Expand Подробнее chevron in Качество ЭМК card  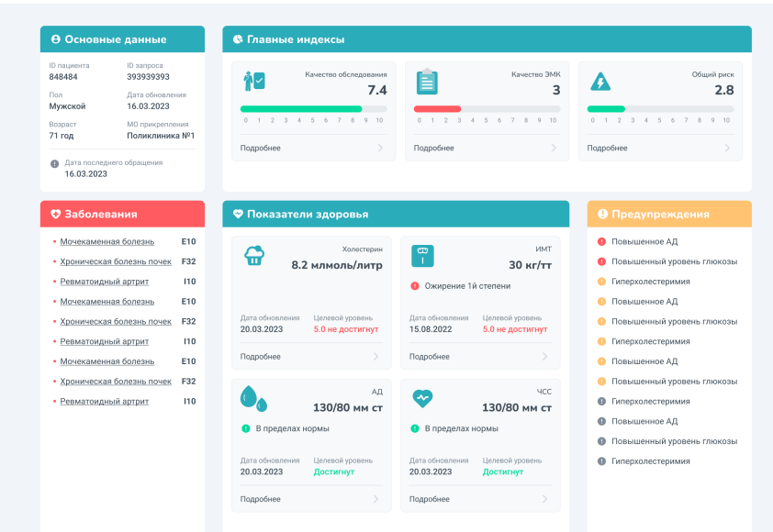tap(554, 148)
